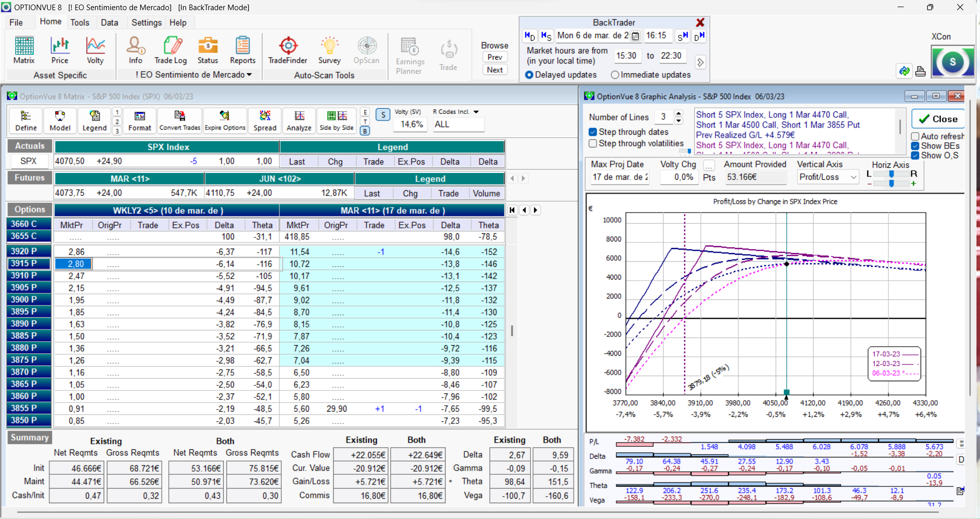Expand BackTrader panel chevron arrow
This screenshot has width=980, height=519.
pyautogui.click(x=700, y=62)
